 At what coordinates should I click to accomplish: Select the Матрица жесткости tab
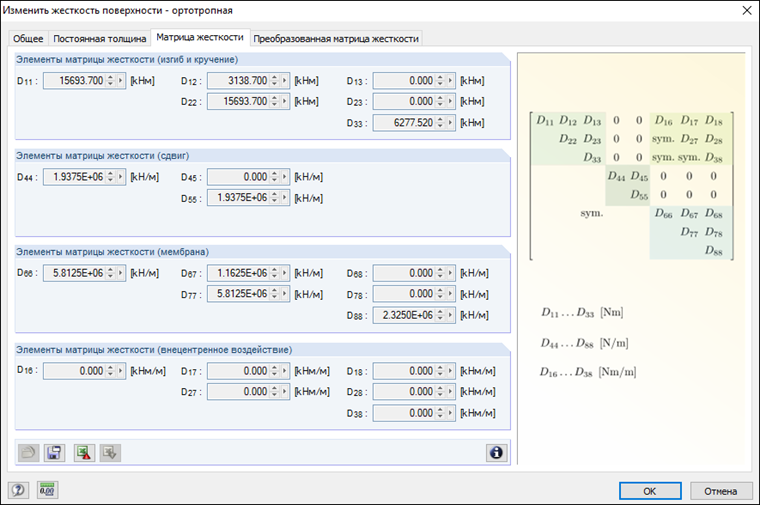click(x=200, y=37)
